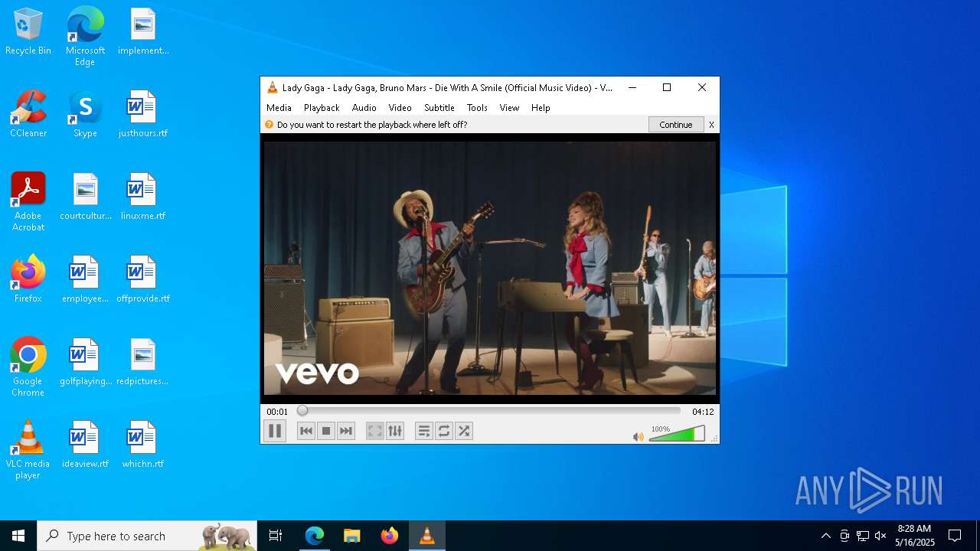Select Recycle Bin desktop icon
Screen dimensions: 980x551
click(28, 32)
